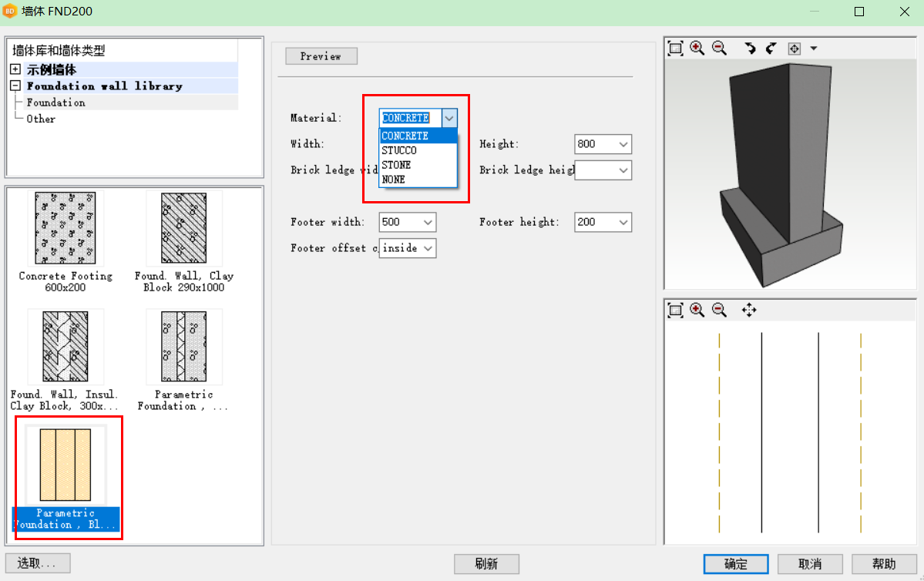Click into the Material CONCRETE text field
The height and width of the screenshot is (581, 924).
[411, 118]
